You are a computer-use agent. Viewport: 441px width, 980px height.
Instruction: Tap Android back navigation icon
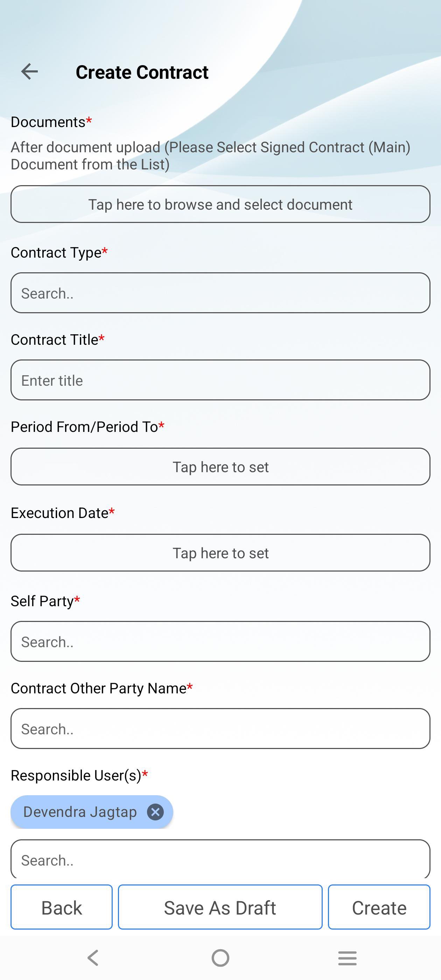tap(93, 958)
